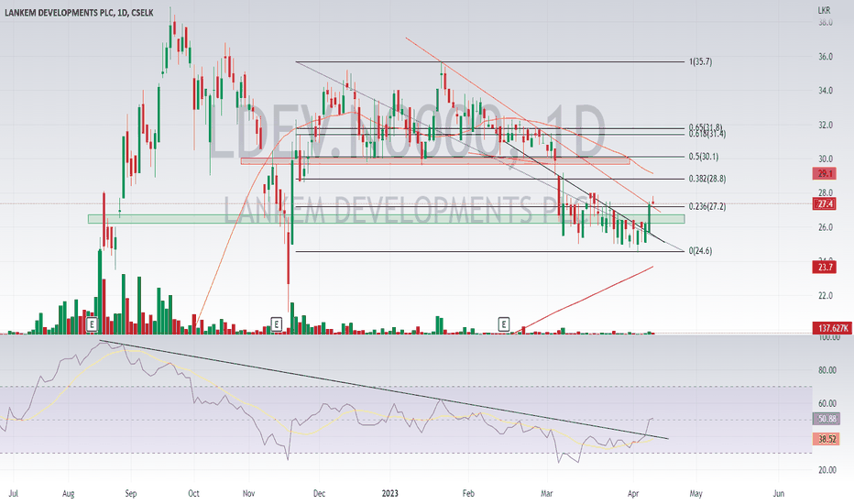Select the green support zone rectangle
The width and height of the screenshot is (854, 504).
coord(386,219)
